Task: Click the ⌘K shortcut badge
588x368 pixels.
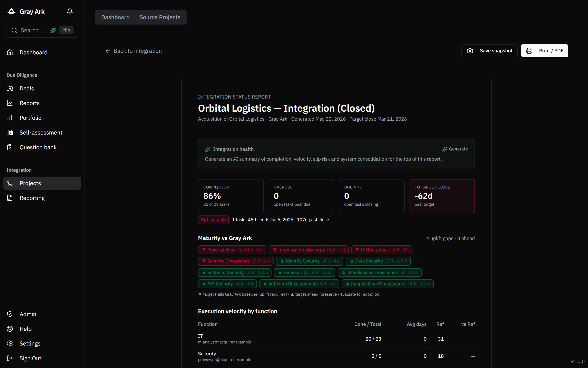Action: click(x=66, y=30)
